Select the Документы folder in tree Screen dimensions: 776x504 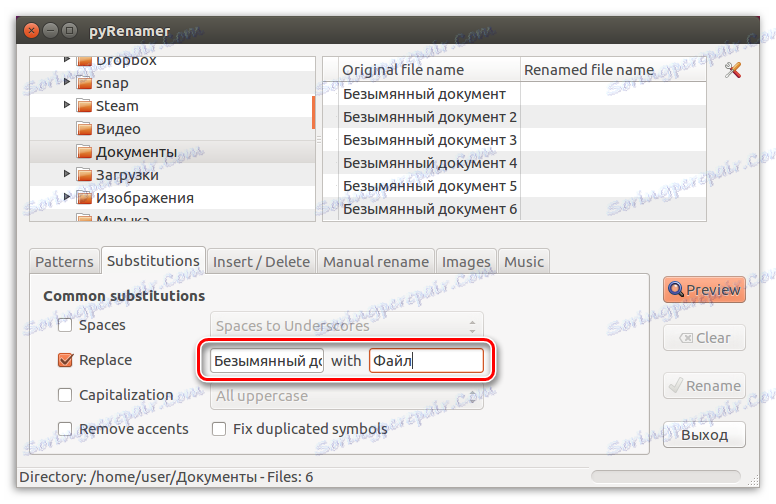171,151
